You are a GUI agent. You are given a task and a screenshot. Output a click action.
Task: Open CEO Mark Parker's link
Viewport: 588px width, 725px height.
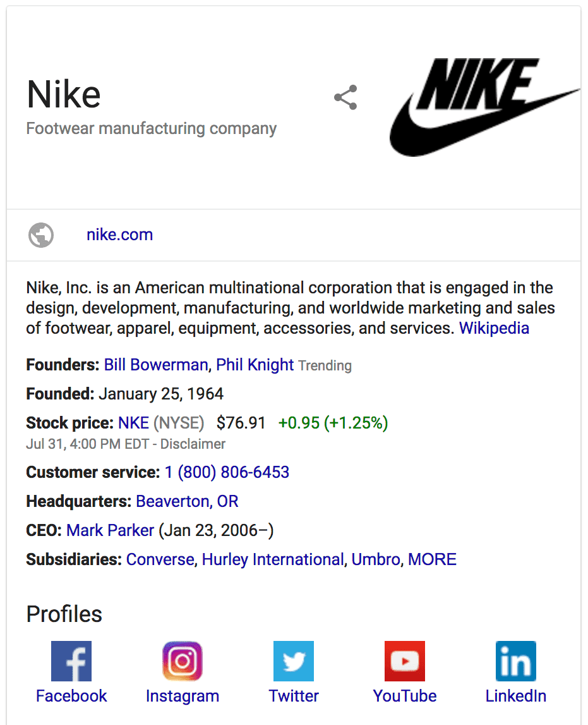point(110,530)
